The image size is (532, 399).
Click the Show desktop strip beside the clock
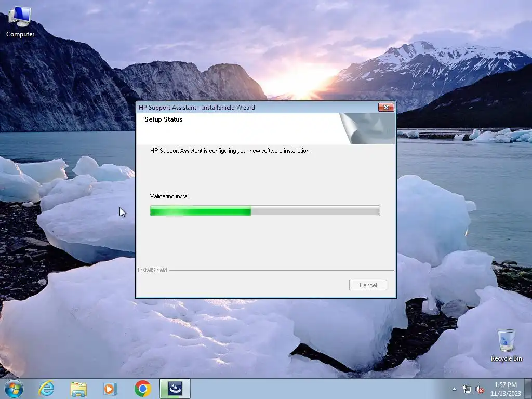529,389
